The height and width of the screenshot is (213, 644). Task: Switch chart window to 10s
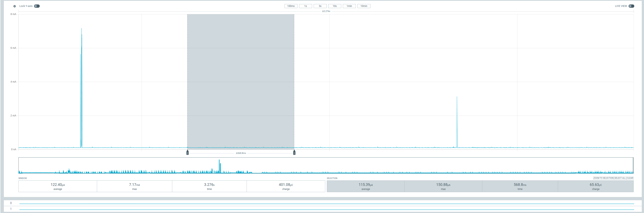tap(335, 6)
